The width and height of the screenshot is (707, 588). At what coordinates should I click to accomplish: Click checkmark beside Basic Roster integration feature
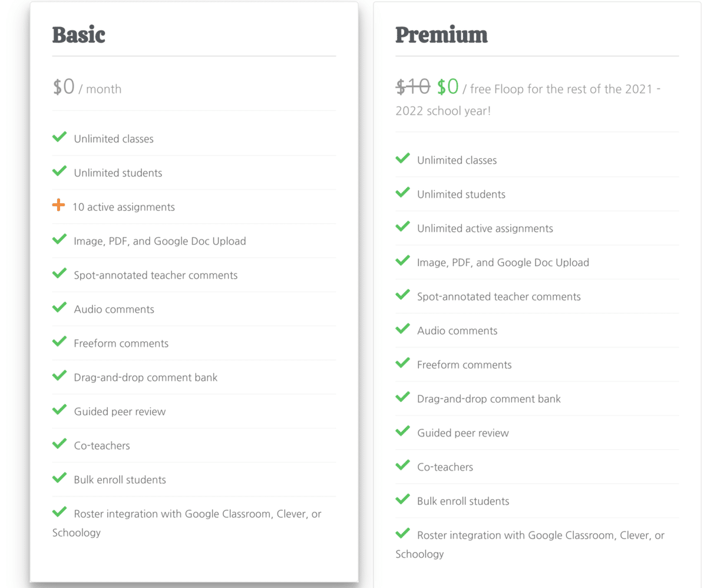[x=60, y=512]
